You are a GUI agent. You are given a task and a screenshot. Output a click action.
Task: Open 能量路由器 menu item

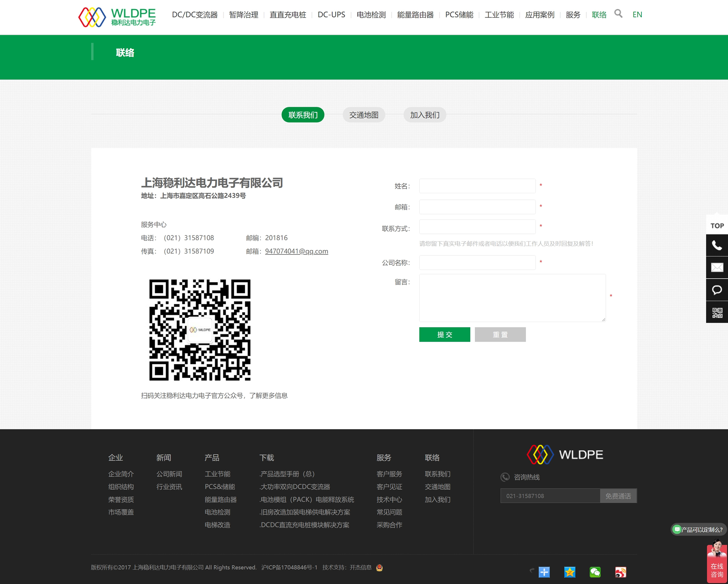[x=415, y=15]
